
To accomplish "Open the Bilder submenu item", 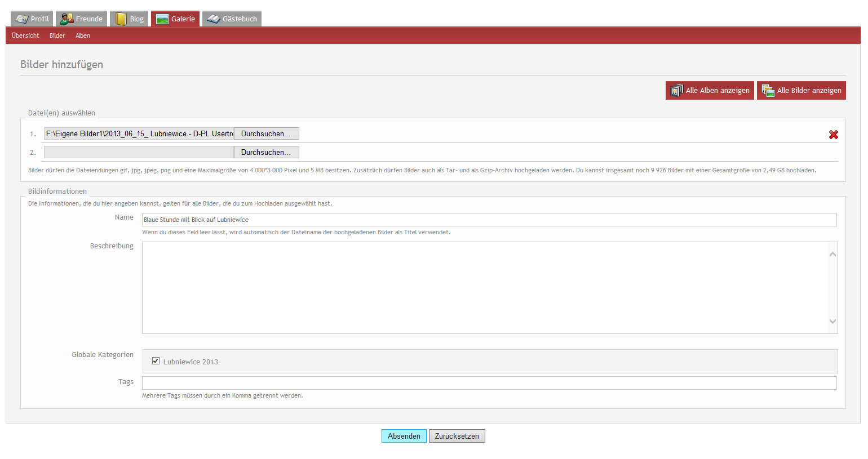I will (57, 35).
